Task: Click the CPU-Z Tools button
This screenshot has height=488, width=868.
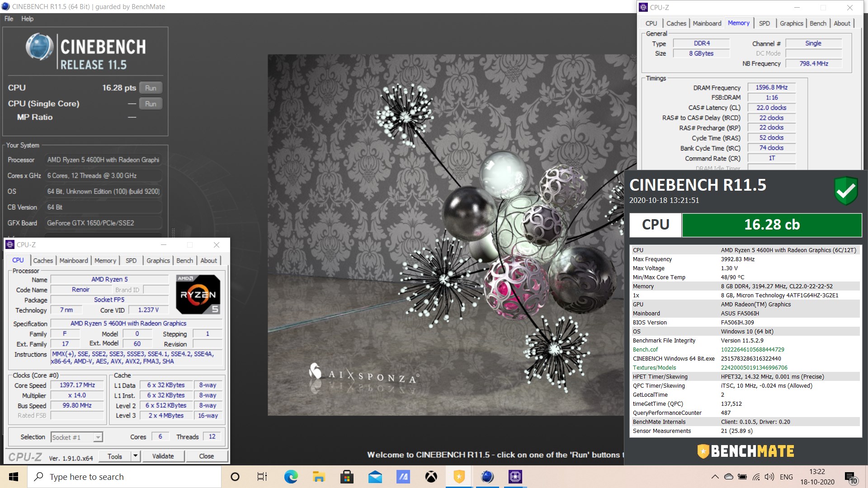Action: click(115, 456)
